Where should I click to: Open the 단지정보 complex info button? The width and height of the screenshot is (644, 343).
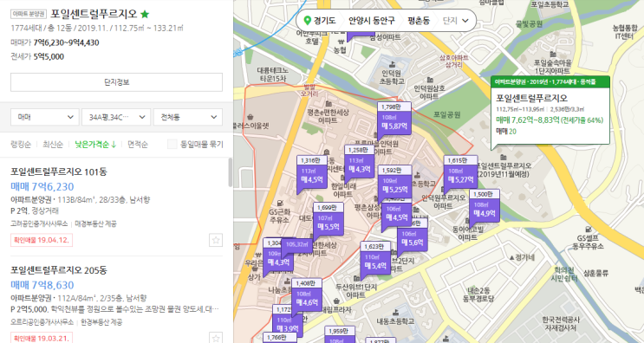click(117, 82)
